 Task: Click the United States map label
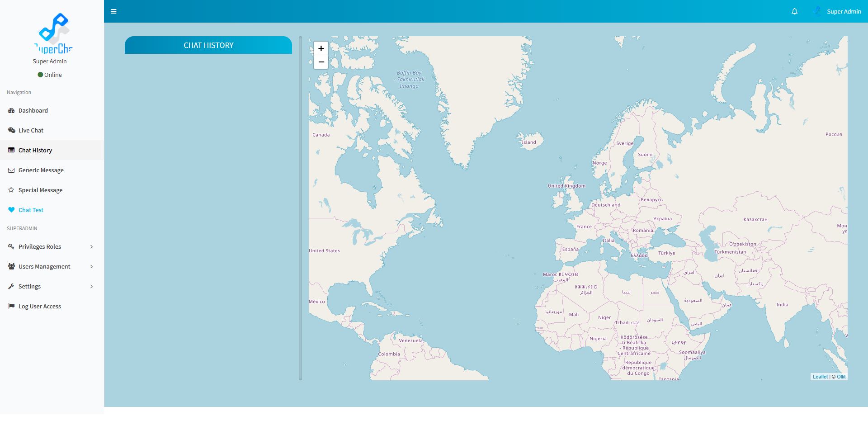click(324, 251)
